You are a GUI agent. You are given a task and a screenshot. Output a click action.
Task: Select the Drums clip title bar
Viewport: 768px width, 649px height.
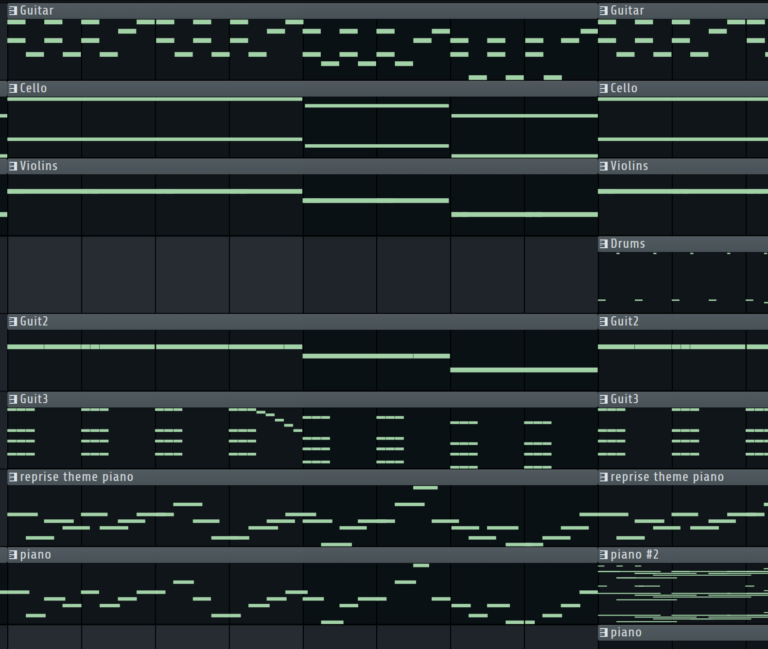(690, 244)
